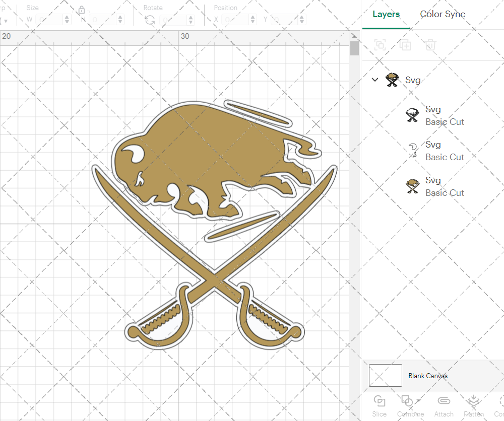The image size is (504, 421).
Task: Click thumbnail of third Basic Cut layer
Action: coord(412,186)
